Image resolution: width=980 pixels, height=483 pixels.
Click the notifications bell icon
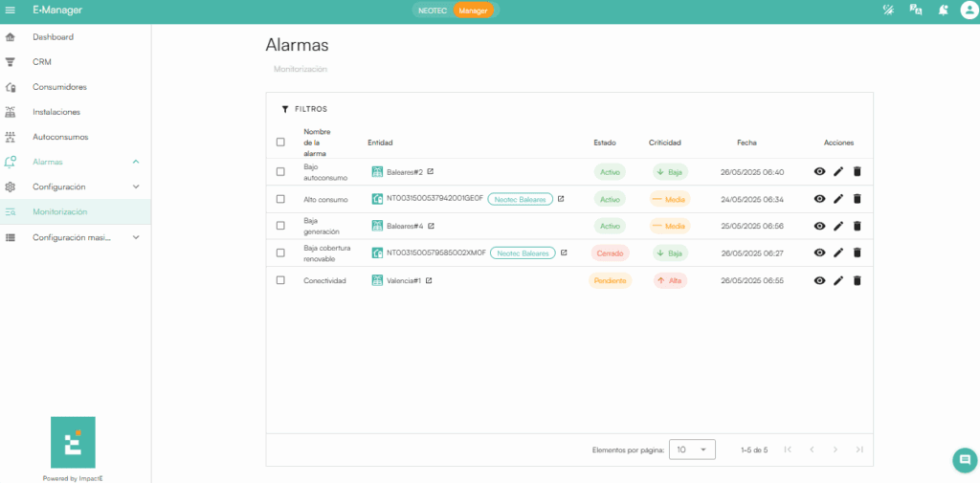pos(944,11)
